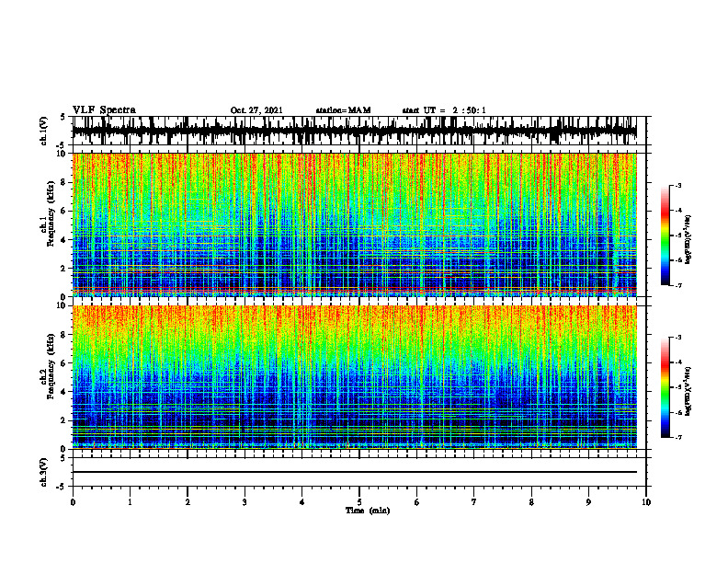
Task: Click the "9" tick on the time axis
Action: (588, 502)
